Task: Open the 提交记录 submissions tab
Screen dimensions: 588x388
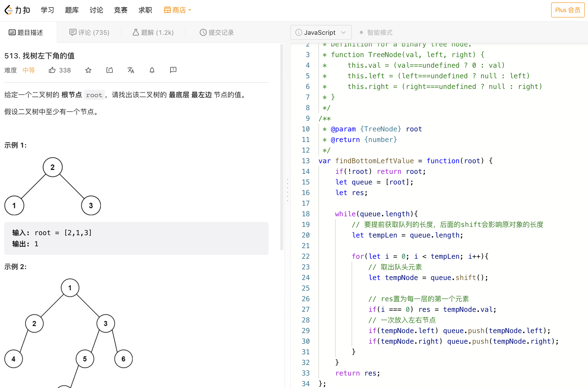Action: 217,32
